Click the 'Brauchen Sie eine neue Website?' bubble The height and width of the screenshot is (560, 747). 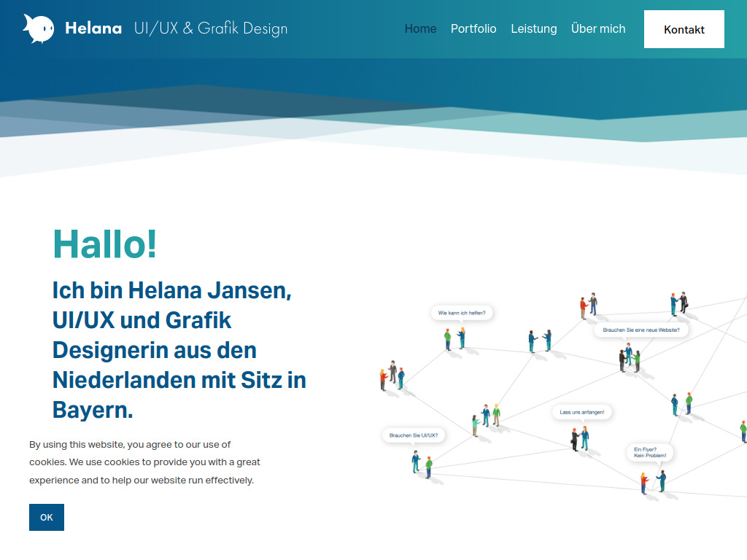coord(641,329)
